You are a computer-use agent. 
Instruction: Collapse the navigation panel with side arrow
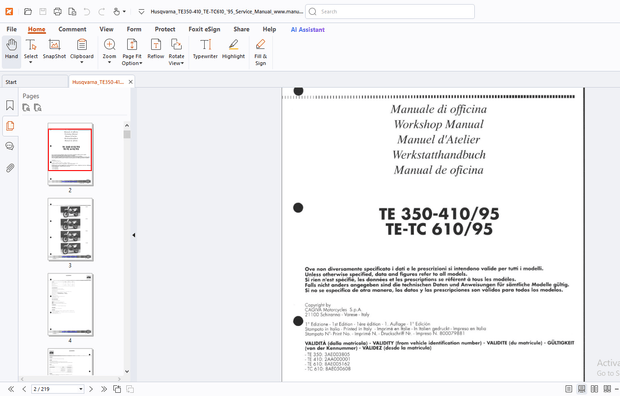134,235
